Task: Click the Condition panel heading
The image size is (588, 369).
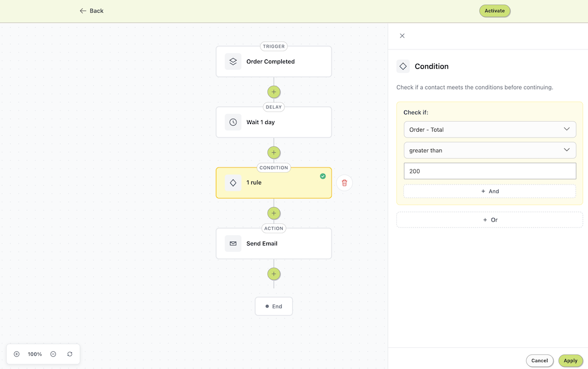Action: tap(432, 66)
